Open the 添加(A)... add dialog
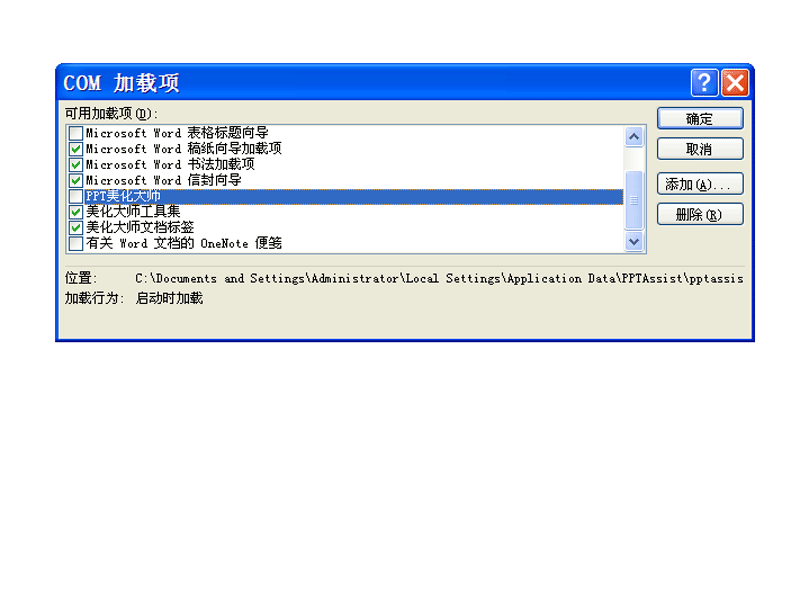Image resolution: width=800 pixels, height=600 pixels. click(700, 184)
